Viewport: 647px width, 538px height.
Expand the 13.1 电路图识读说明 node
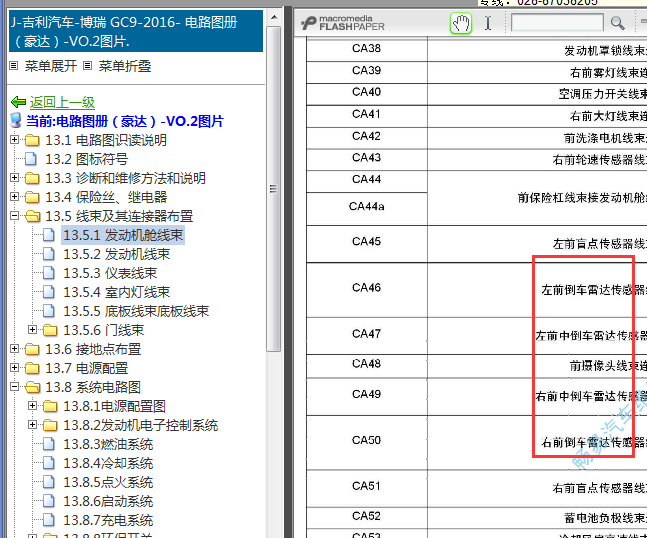tap(14, 140)
